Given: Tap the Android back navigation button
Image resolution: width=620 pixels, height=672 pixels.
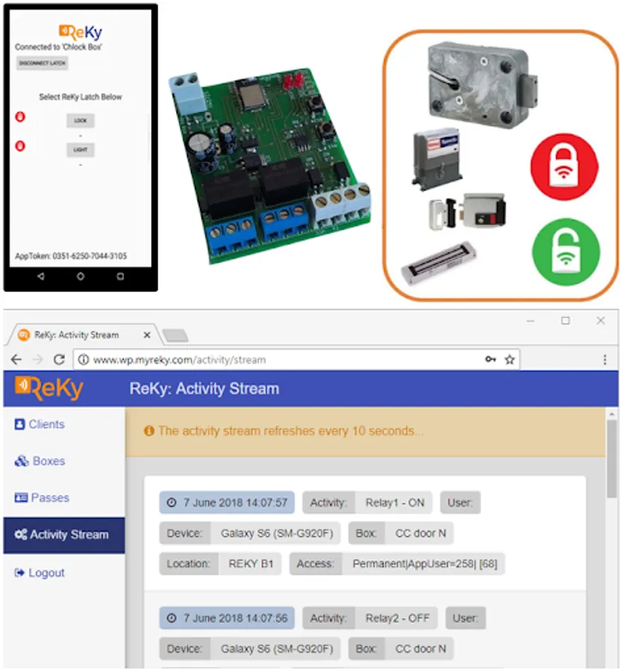Looking at the screenshot, I should pyautogui.click(x=41, y=276).
